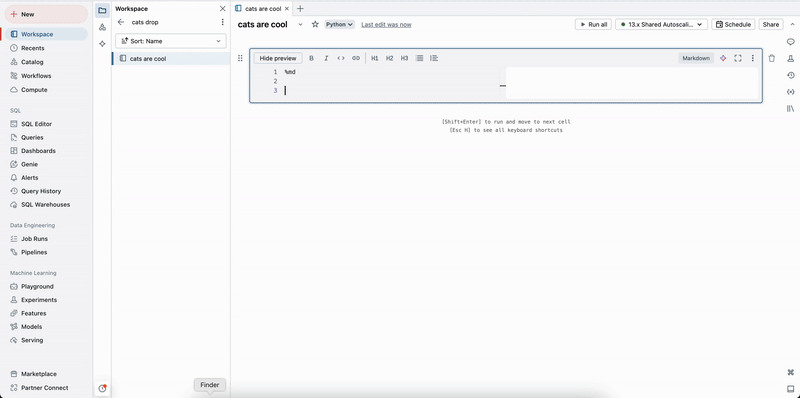Click the Models icon
This screenshot has height=398, width=800.
coord(14,327)
